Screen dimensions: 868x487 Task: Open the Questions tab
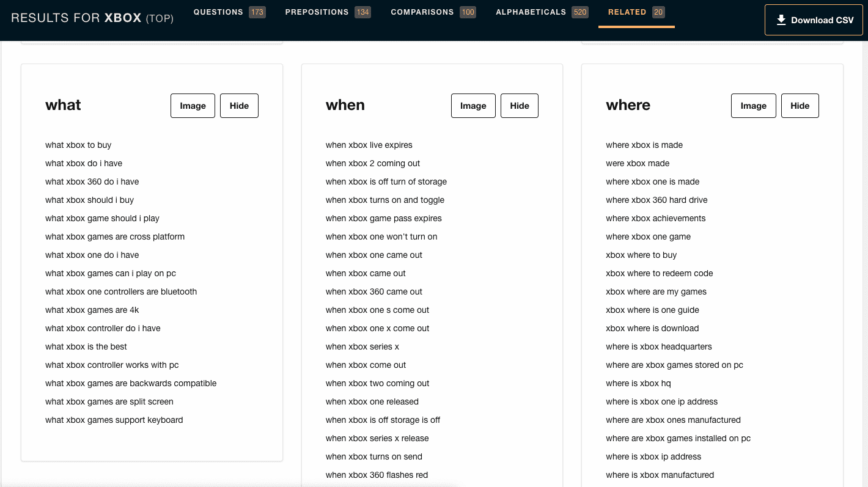(229, 12)
